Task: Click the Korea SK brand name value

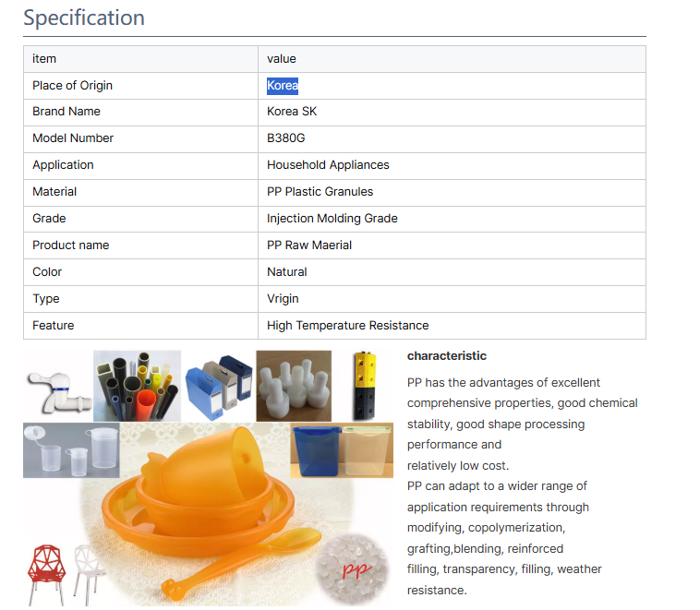Action: click(292, 112)
